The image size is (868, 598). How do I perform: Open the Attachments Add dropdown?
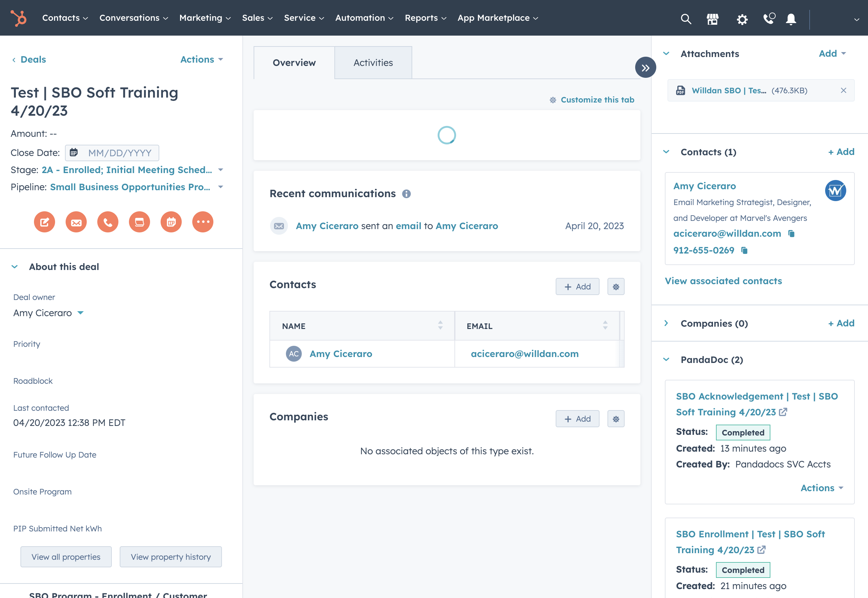coord(832,54)
